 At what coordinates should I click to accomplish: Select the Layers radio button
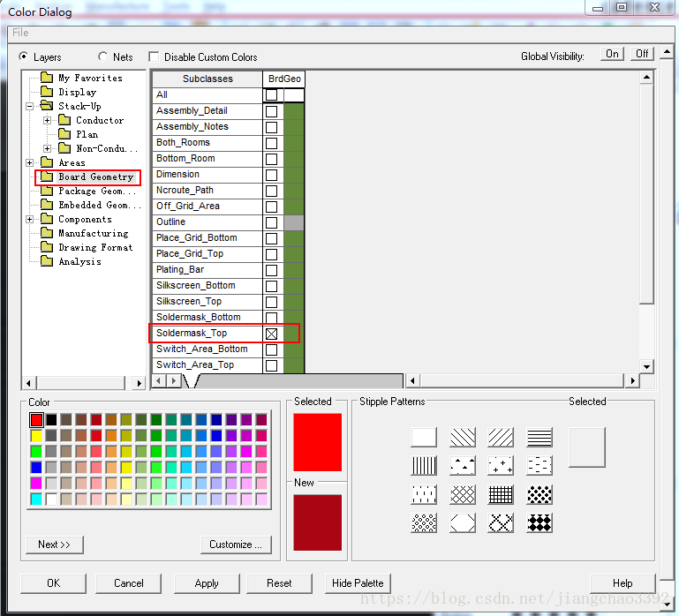pyautogui.click(x=23, y=56)
